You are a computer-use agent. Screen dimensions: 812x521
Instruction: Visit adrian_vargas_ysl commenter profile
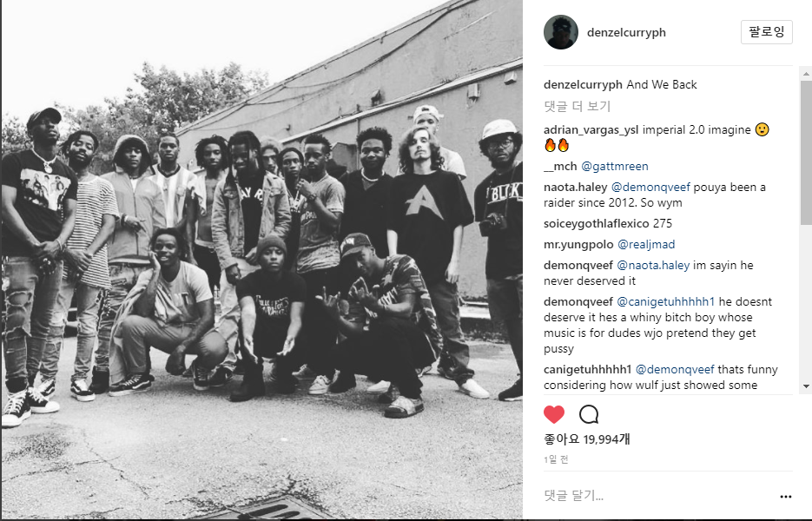591,130
